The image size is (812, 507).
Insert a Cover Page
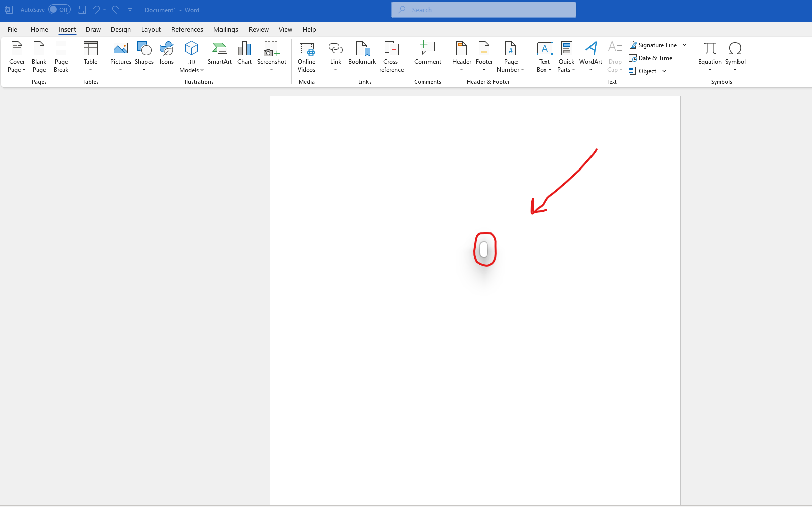pos(17,57)
